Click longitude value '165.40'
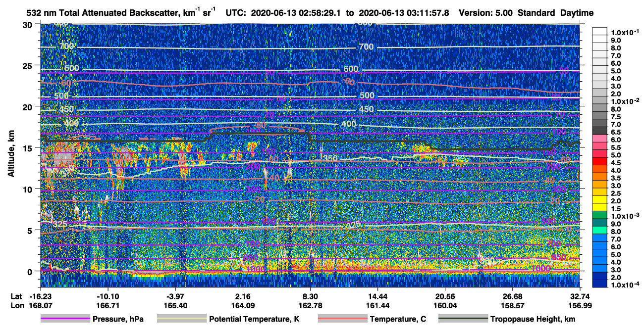This screenshot has height=330, width=644. tap(175, 305)
